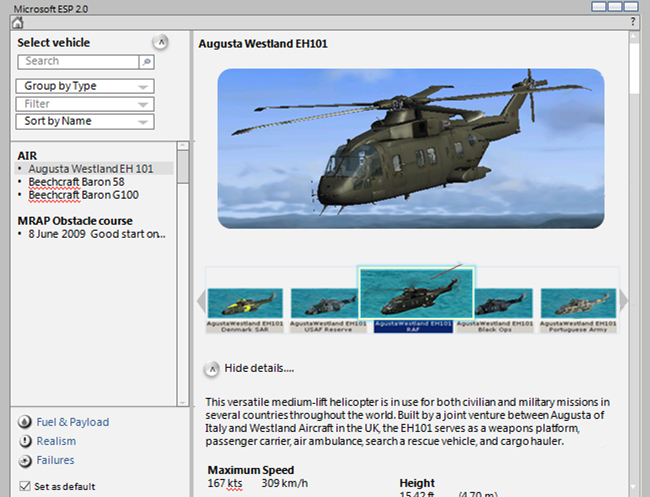The height and width of the screenshot is (497, 650).
Task: Click the MRAP Obstacle course heading
Action: (75, 221)
